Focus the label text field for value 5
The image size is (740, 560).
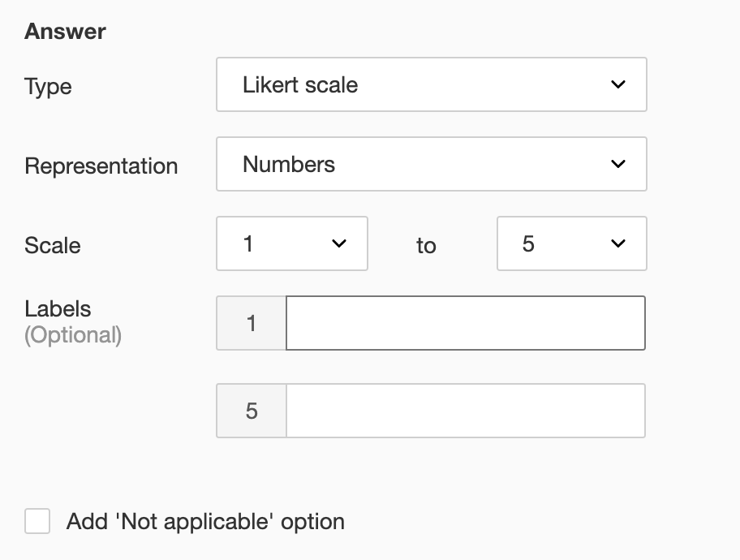[x=466, y=411]
